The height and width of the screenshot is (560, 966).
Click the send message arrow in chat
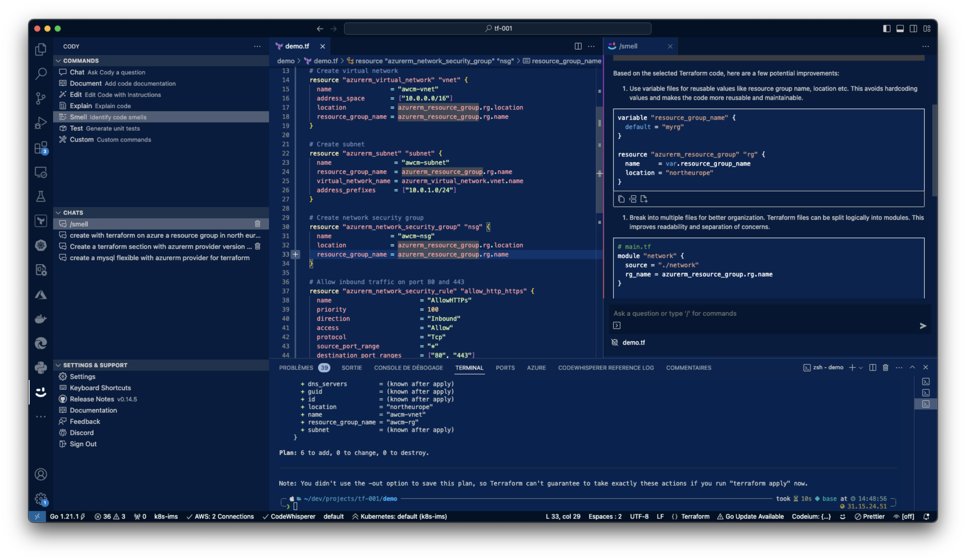point(923,326)
